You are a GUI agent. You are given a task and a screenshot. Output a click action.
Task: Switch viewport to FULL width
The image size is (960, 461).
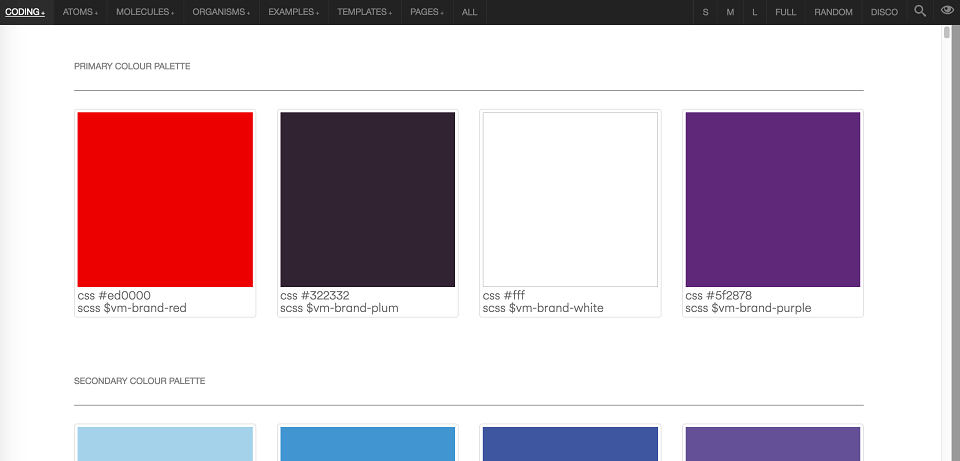(786, 12)
